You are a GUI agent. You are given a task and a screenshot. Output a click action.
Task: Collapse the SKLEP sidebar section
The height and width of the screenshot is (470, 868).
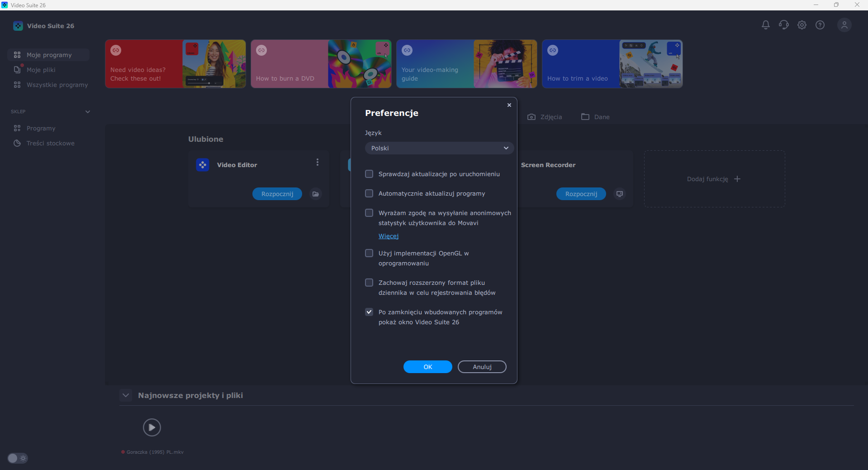point(88,111)
